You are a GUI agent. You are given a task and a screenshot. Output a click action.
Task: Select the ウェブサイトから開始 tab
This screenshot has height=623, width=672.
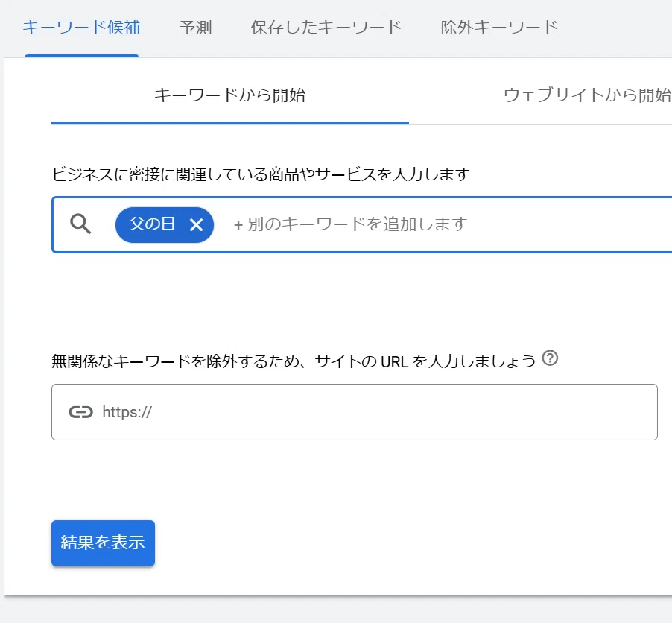[587, 95]
